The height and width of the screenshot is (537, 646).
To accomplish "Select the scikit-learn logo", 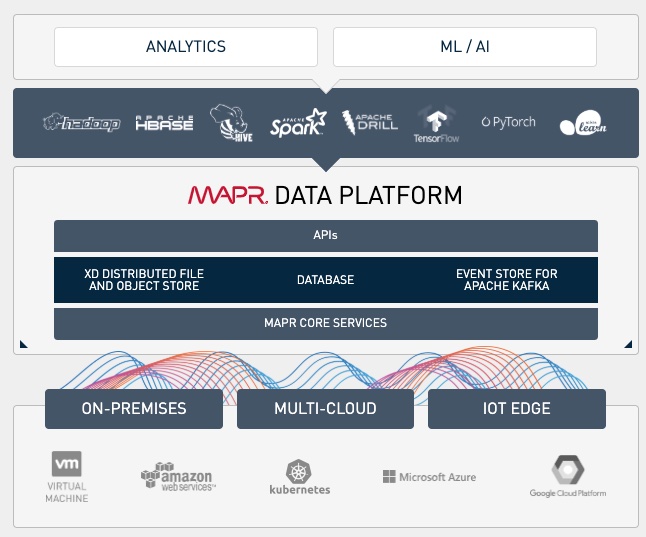I will [x=583, y=122].
